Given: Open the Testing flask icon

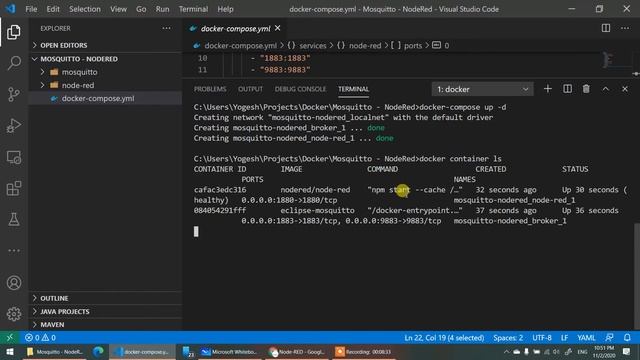Looking at the screenshot, I should pos(14,220).
